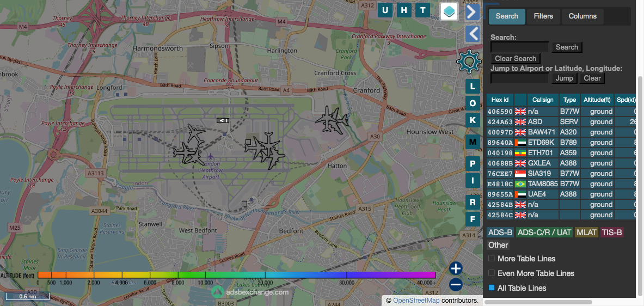
Task: Click the H map toggle button
Action: [404, 10]
